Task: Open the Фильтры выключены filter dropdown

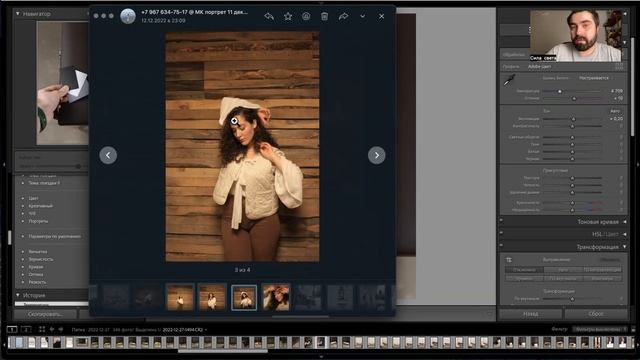Action: [x=599, y=329]
